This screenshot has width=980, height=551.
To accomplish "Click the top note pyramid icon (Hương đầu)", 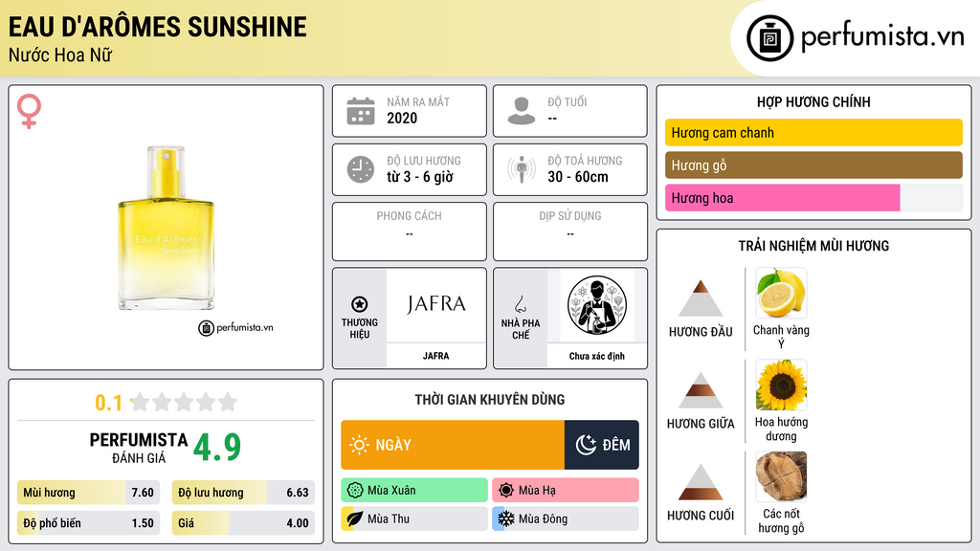I will [x=701, y=298].
